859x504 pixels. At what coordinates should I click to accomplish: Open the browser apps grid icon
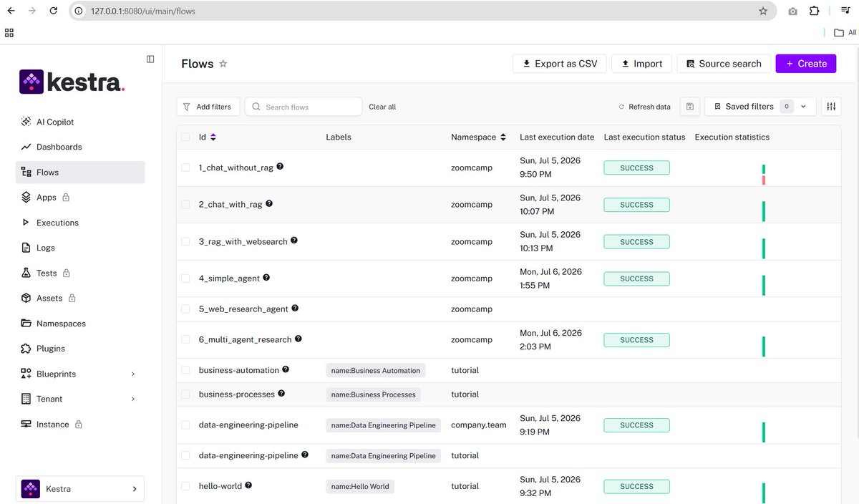[9, 32]
